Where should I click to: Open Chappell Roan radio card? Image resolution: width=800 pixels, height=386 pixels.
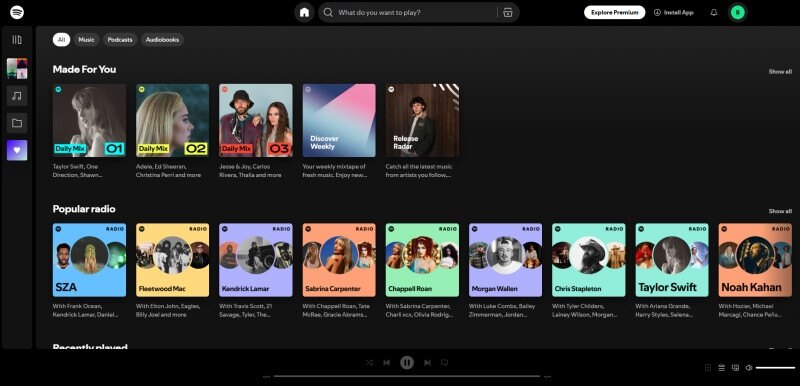(422, 260)
